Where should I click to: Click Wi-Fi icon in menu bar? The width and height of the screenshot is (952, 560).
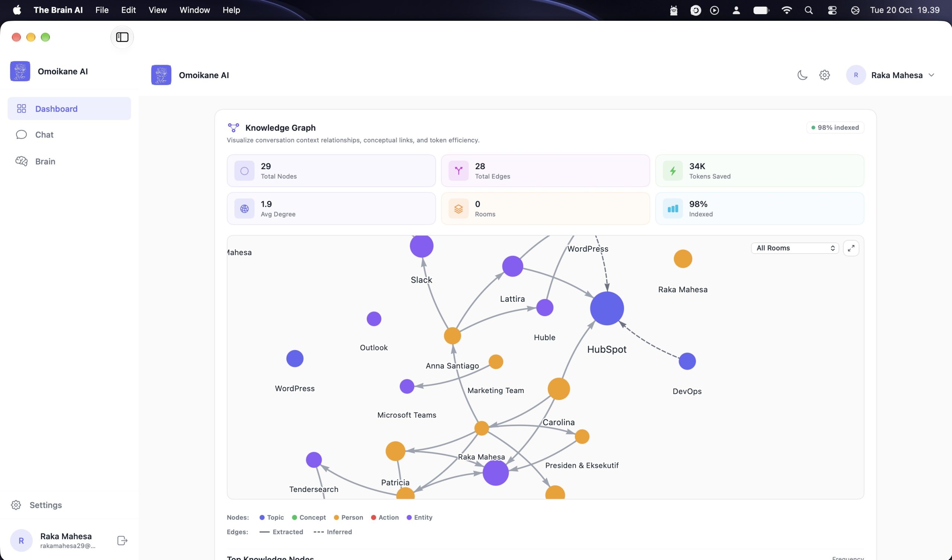click(786, 10)
